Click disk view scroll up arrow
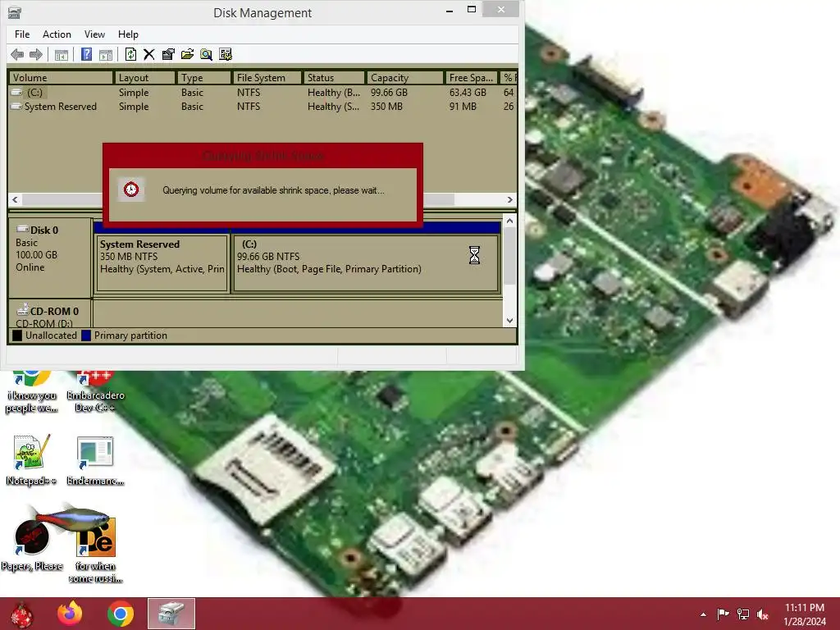The width and height of the screenshot is (840, 630). pos(509,221)
